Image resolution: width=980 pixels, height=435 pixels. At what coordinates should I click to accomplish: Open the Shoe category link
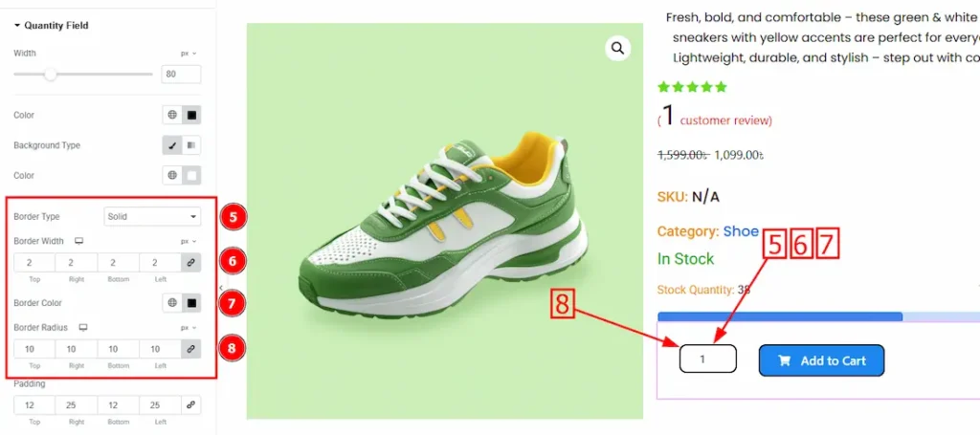click(741, 231)
